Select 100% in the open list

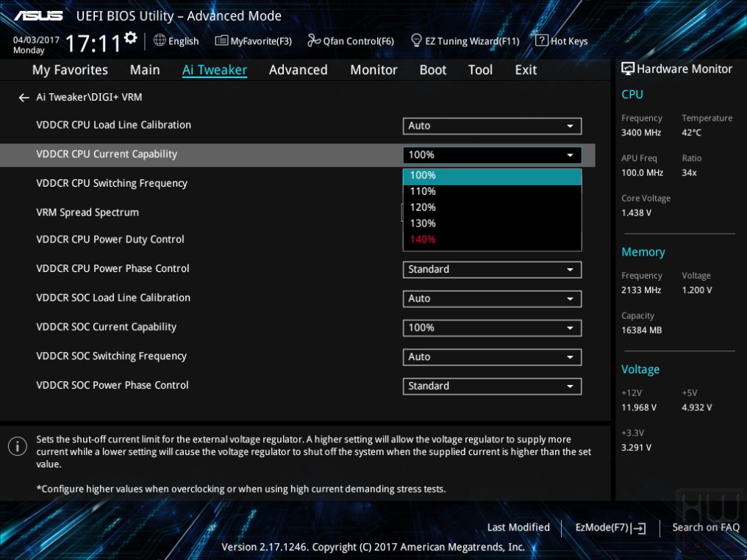click(492, 176)
